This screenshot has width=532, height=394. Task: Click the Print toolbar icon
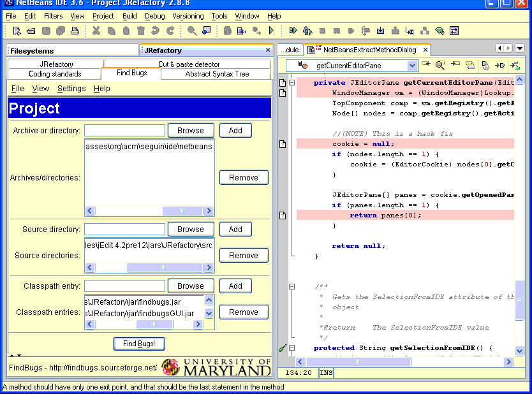[75, 31]
